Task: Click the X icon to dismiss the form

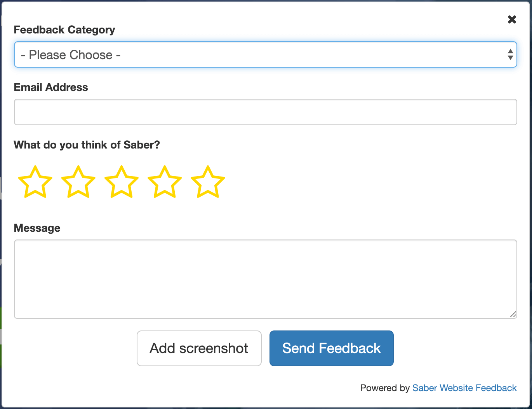Action: click(512, 19)
